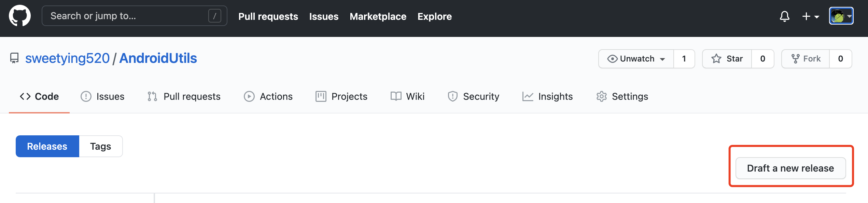Open the repository Pull requests tab
868x203 pixels.
pyautogui.click(x=184, y=96)
